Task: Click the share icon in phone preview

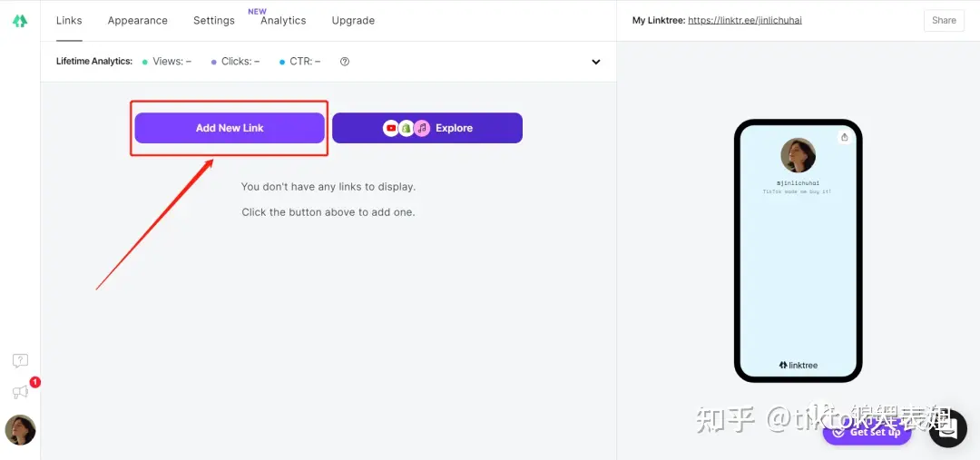Action: coord(845,138)
